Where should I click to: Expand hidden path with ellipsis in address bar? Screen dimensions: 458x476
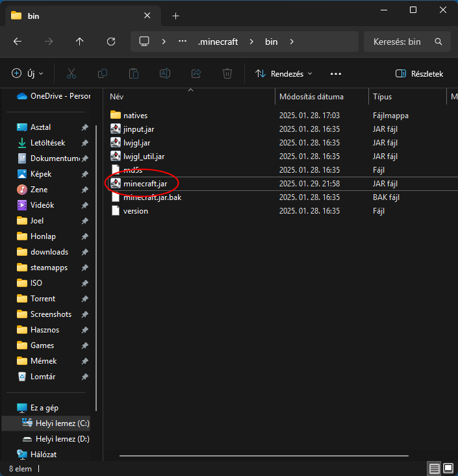point(183,41)
